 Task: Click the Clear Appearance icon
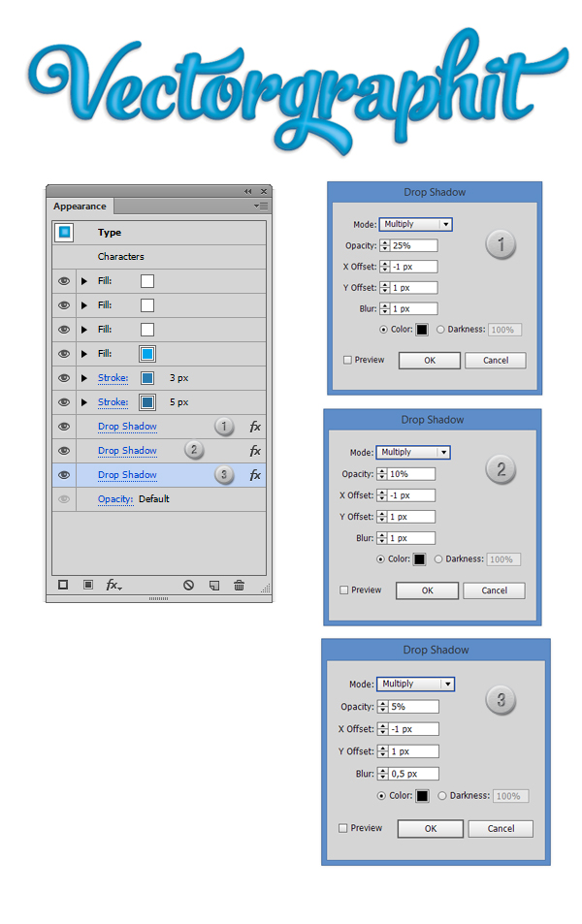(188, 586)
